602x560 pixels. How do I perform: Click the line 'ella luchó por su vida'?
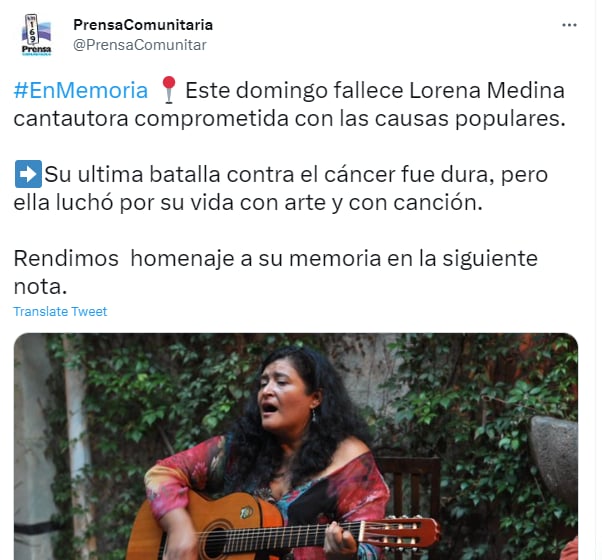124,203
